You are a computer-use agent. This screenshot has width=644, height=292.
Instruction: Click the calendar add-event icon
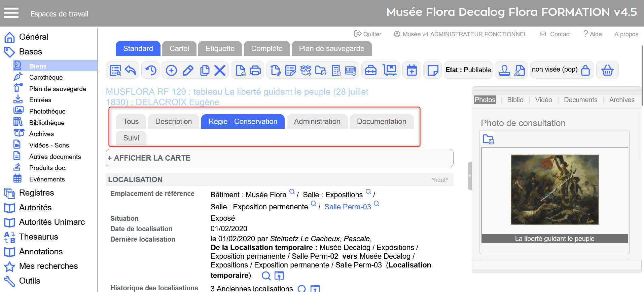[412, 71]
